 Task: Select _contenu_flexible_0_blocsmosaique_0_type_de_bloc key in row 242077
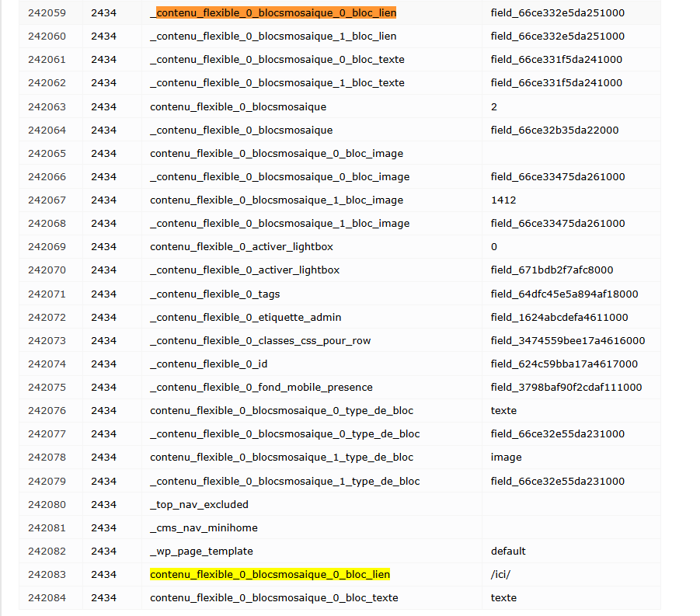(x=285, y=434)
